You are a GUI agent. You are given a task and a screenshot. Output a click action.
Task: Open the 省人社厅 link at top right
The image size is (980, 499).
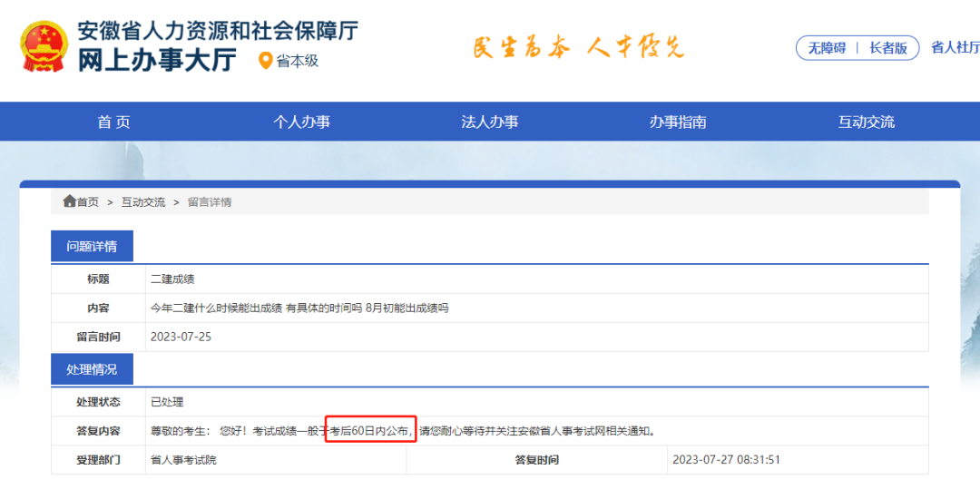[955, 48]
